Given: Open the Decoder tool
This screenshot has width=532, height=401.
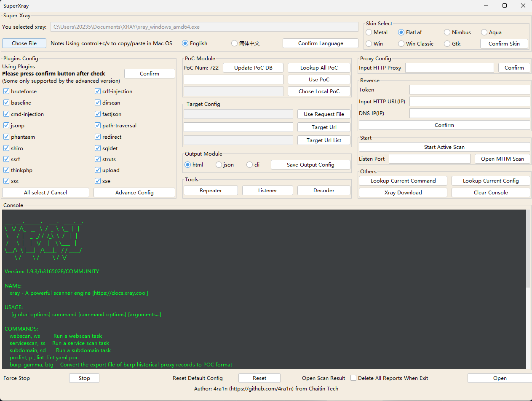Looking at the screenshot, I should click(x=324, y=191).
